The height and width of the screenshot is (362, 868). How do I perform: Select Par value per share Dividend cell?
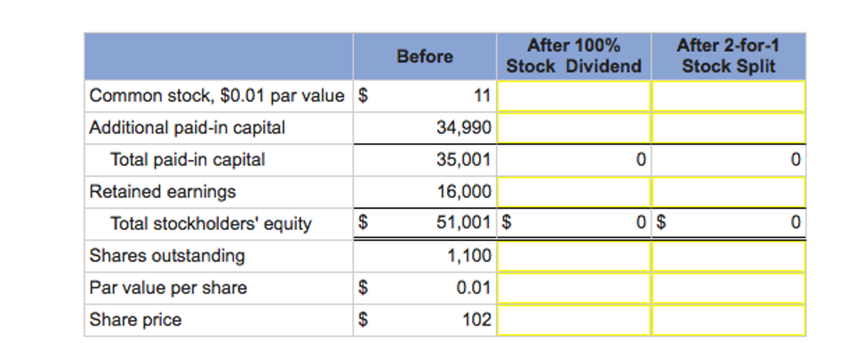574,288
